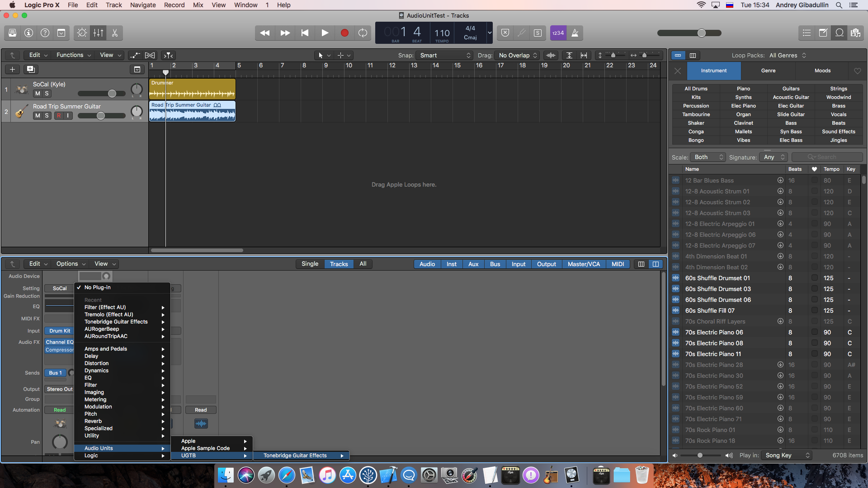Toggle the Metronome click button

click(575, 33)
